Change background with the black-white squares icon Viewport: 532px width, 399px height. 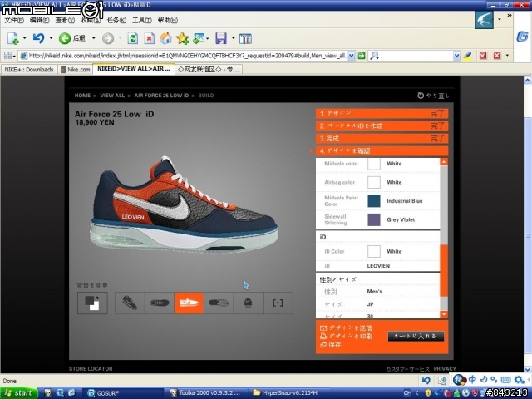(92, 303)
